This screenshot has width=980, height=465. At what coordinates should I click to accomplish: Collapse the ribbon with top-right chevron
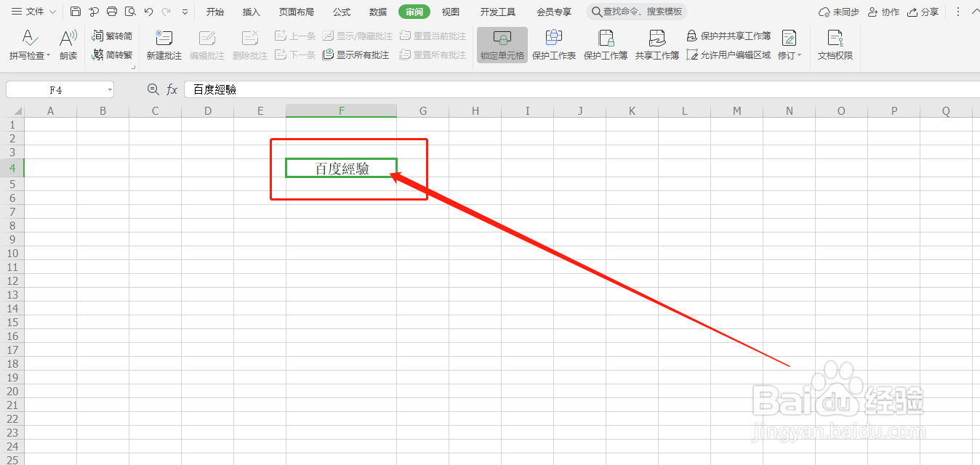[975, 12]
